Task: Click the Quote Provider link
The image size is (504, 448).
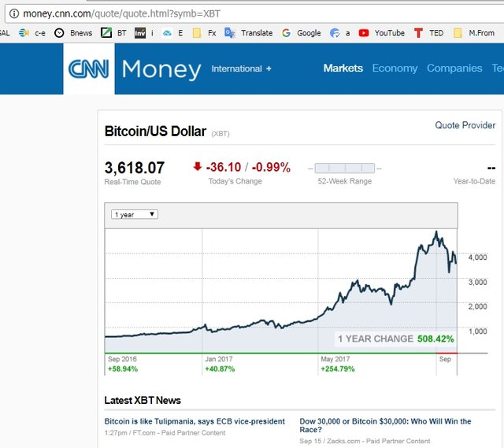Action: pos(465,125)
